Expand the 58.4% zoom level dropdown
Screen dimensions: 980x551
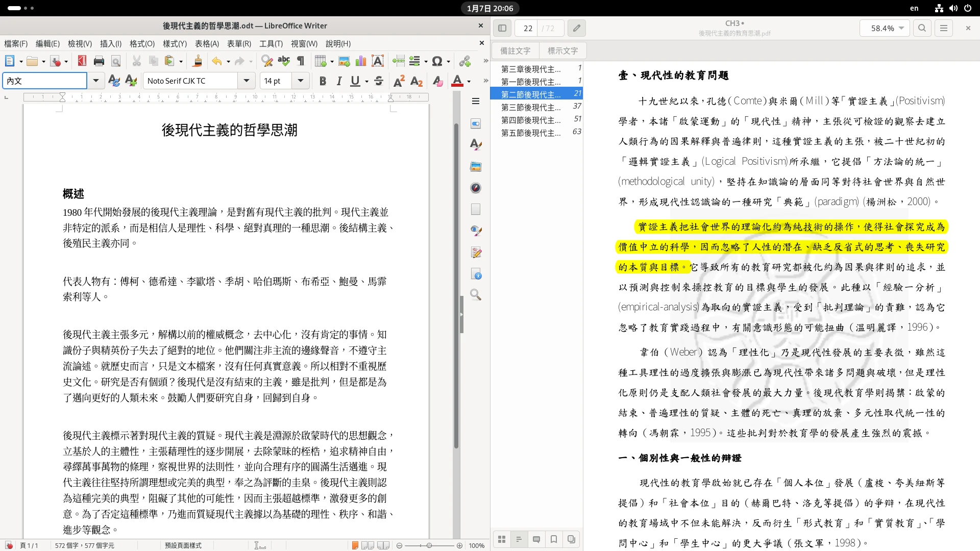coord(901,28)
